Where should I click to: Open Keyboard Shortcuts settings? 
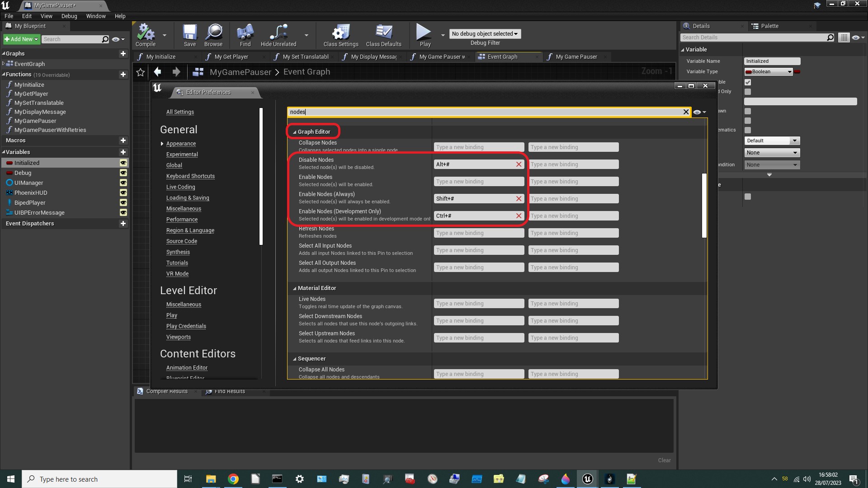coord(190,176)
